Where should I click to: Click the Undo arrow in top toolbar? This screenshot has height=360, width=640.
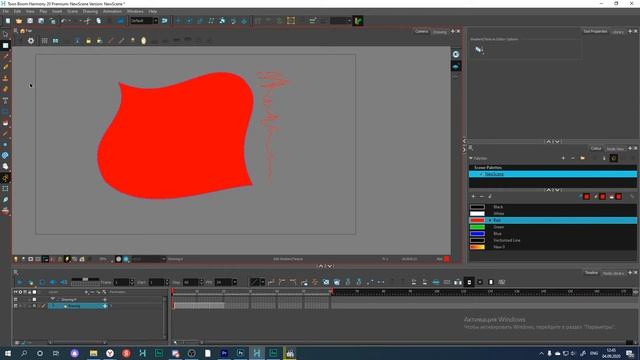pos(64,21)
